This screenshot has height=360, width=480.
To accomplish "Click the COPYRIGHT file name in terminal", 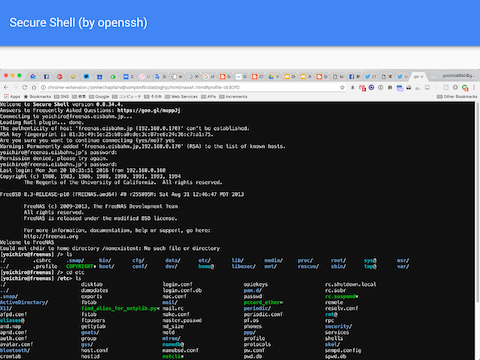I will click(x=79, y=266).
